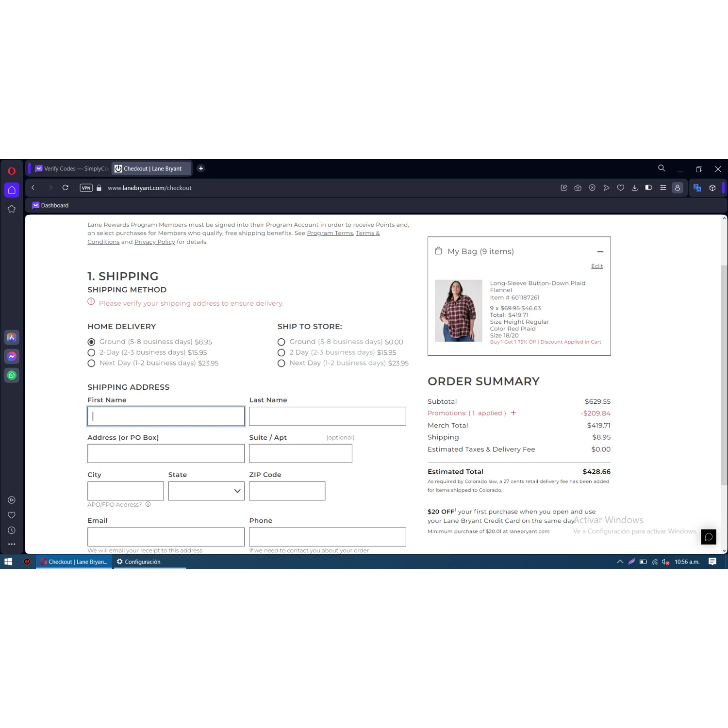Focus the First Name field
The height and width of the screenshot is (728, 728).
[x=166, y=416]
